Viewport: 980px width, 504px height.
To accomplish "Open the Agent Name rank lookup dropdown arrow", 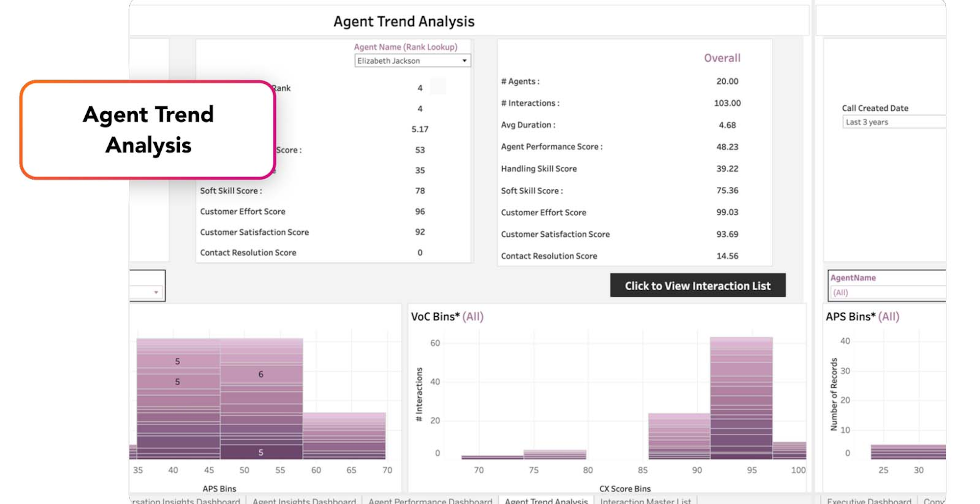I will click(464, 61).
